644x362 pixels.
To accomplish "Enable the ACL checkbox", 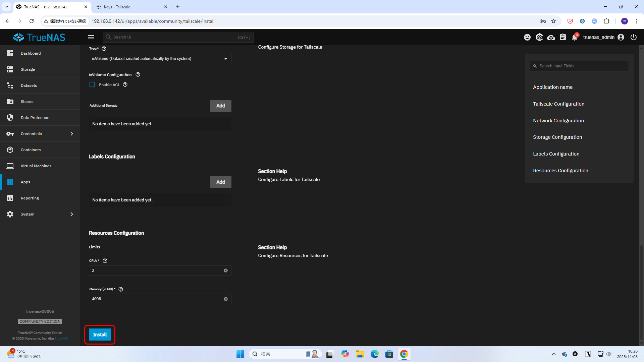I will (x=92, y=85).
